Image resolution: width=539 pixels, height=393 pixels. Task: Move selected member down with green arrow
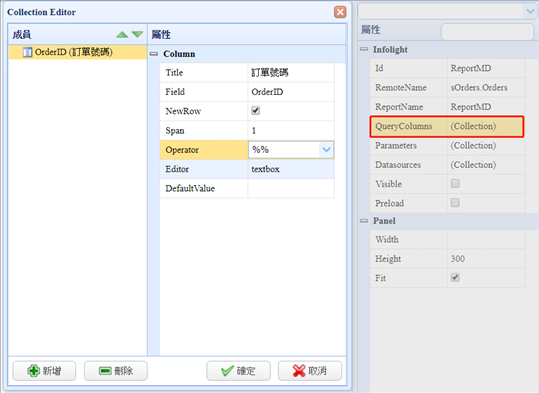point(138,34)
